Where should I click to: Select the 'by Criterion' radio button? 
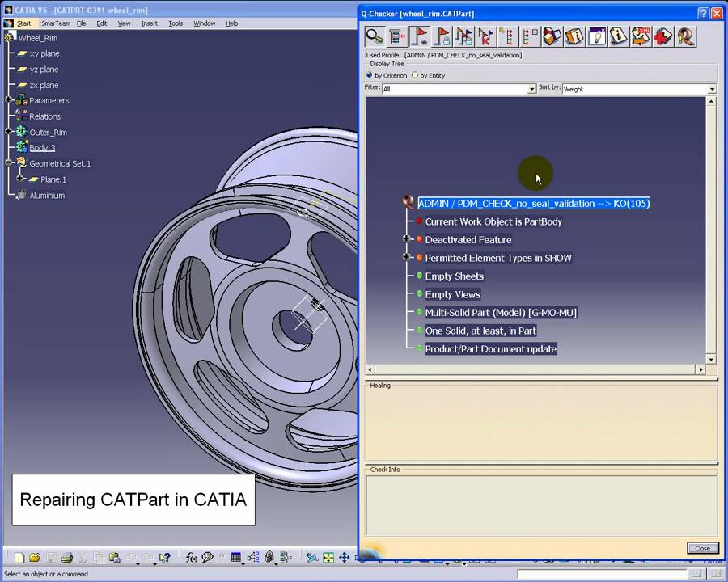(x=370, y=74)
